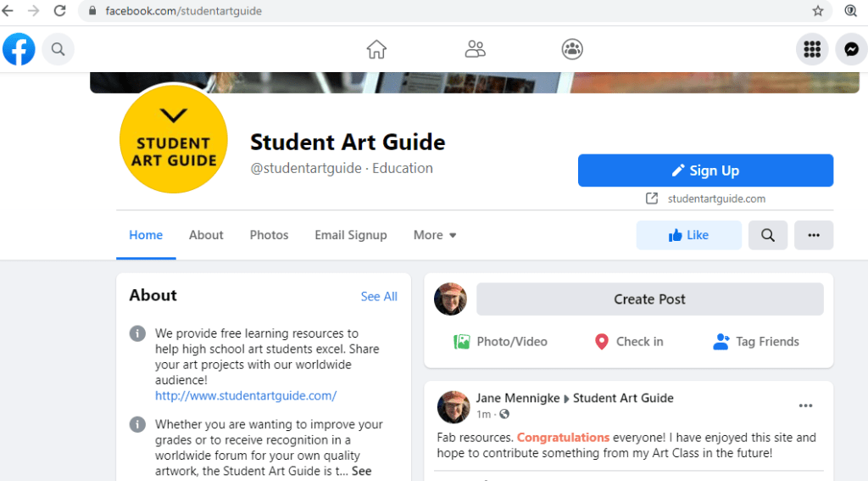This screenshot has width=868, height=481.
Task: Open the Messenger icon
Action: pos(851,49)
